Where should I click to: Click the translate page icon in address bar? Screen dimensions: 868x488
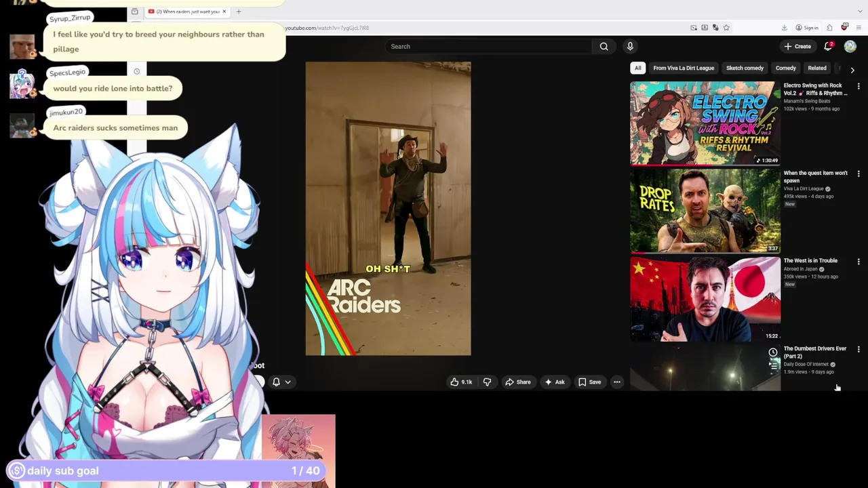pyautogui.click(x=715, y=28)
